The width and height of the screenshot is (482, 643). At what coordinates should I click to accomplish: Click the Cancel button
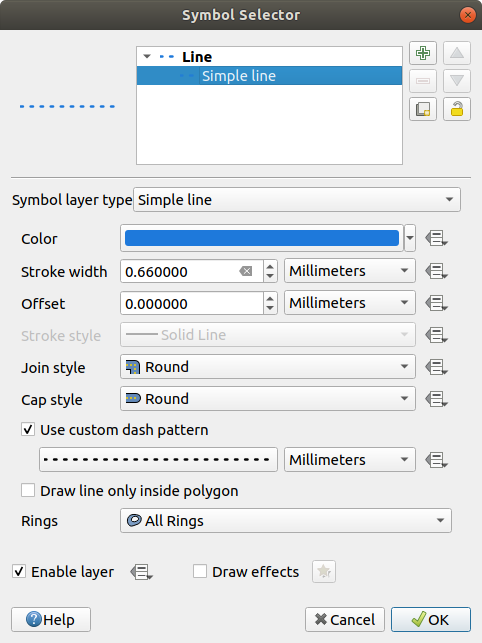tap(345, 619)
